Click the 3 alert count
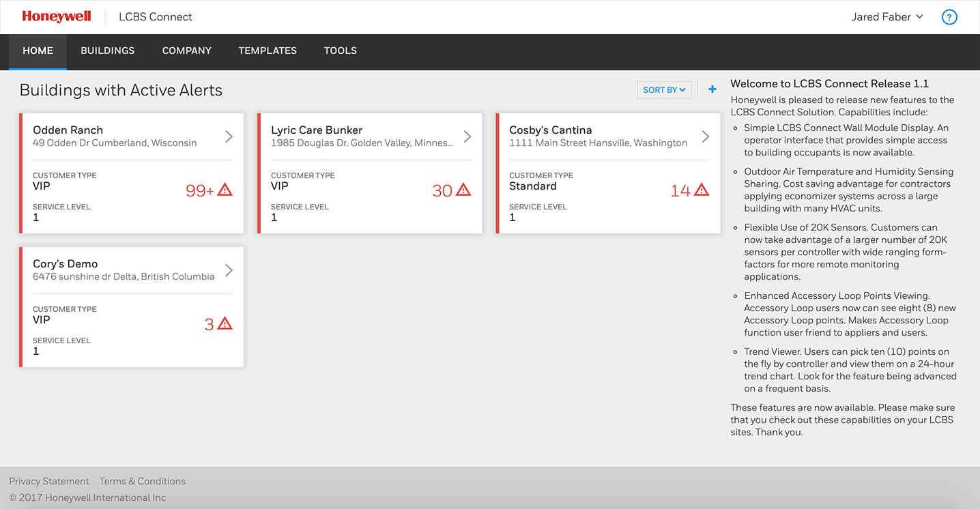Screen dimensions: 980x509 click(210, 324)
